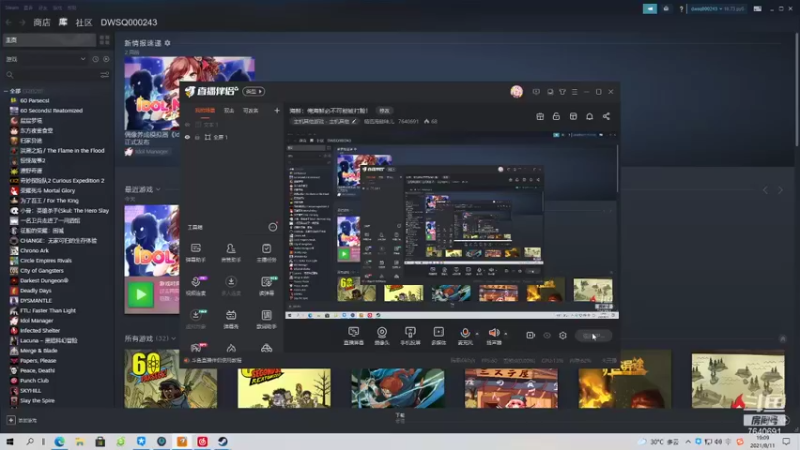Open the hamburger menu in streaming app title bar
Image resolution: width=800 pixels, height=450 pixels.
click(574, 92)
